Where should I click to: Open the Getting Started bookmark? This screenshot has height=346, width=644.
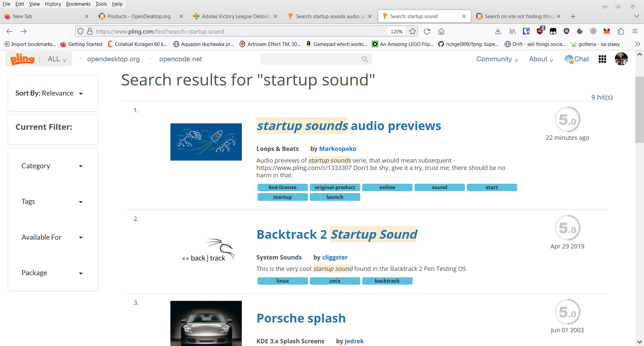tap(81, 44)
